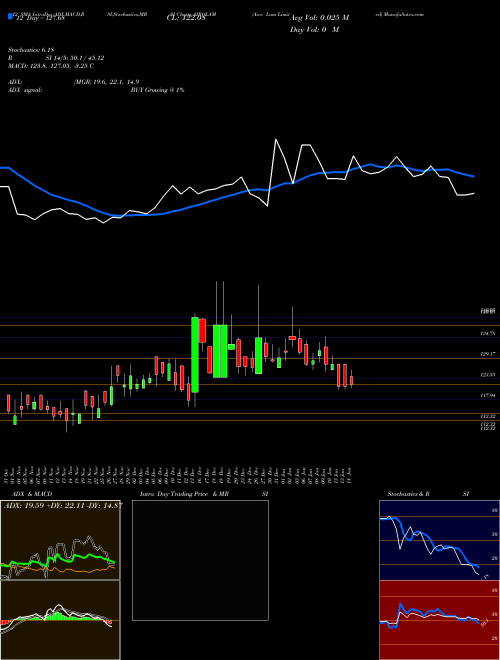Screen dimensions: 500x660
Task: Click the empty intraday trading price panel
Action: click(x=200, y=560)
